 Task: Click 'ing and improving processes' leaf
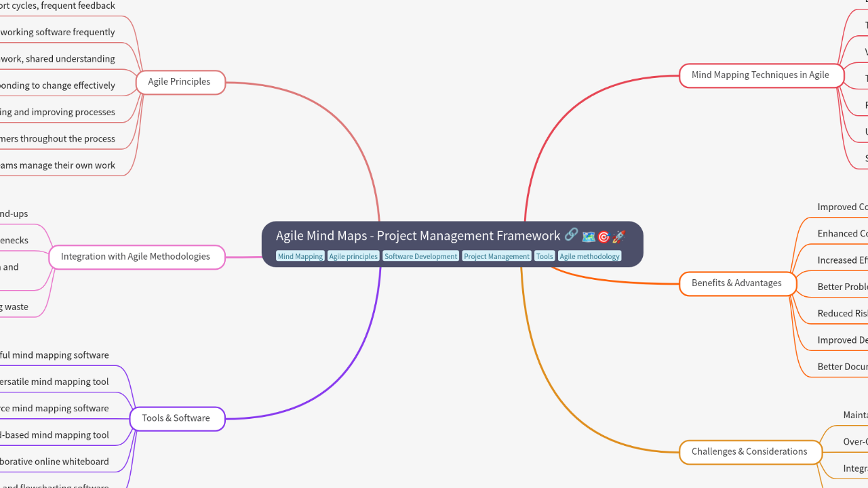click(x=58, y=112)
